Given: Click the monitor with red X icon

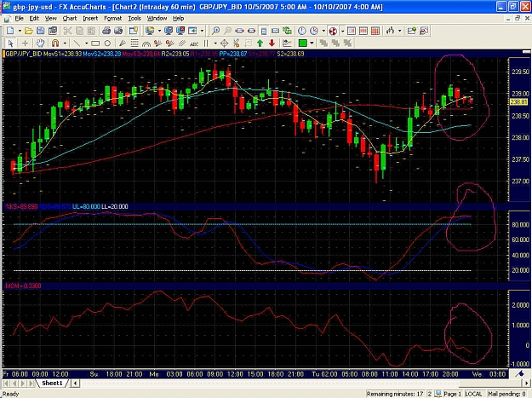Looking at the screenshot, I should point(180,31).
